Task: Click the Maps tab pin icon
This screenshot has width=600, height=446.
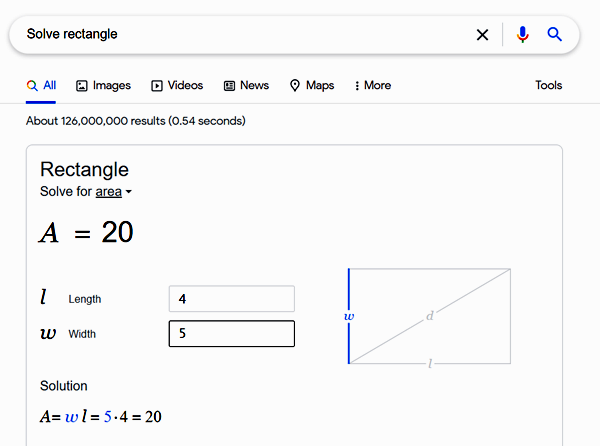Action: tap(295, 86)
